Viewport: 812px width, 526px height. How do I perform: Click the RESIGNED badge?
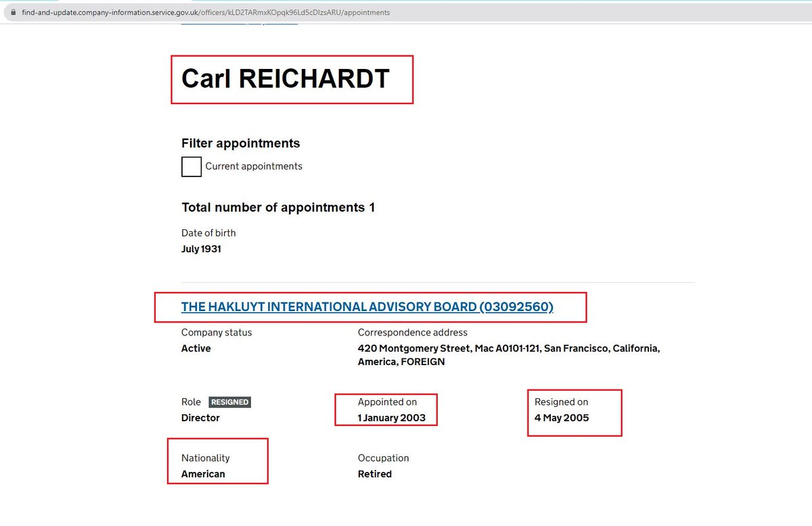click(230, 402)
